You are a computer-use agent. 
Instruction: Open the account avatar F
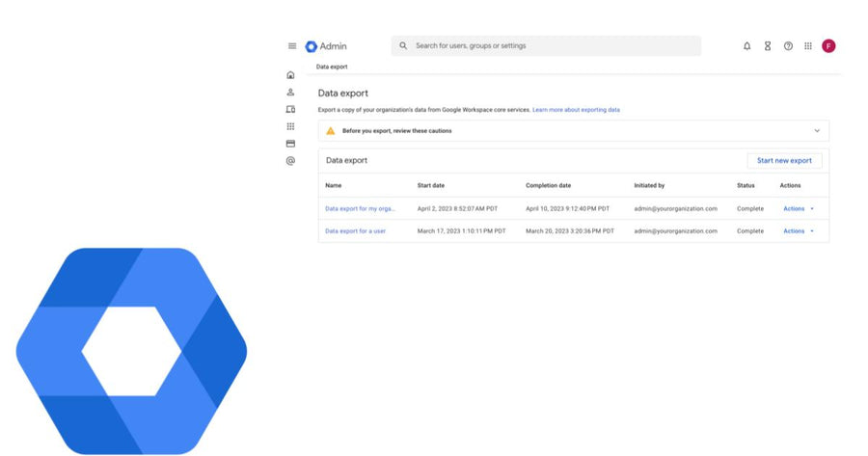coord(828,46)
